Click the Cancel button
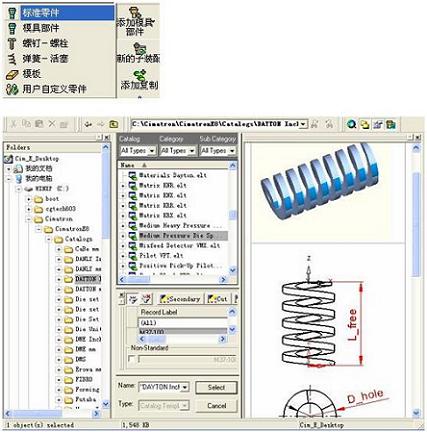The image size is (427, 432). coord(216,406)
